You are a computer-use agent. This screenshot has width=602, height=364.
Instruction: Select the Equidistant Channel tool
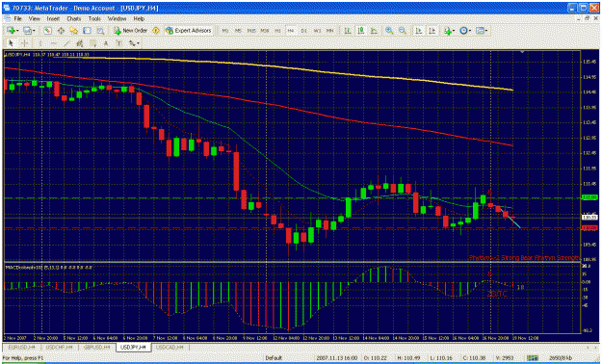click(80, 43)
